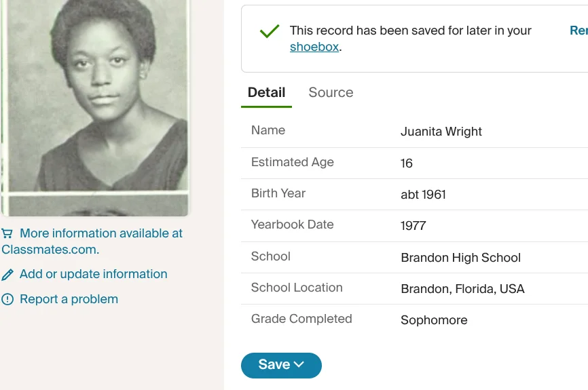Image resolution: width=588 pixels, height=390 pixels.
Task: Click the exclamation report icon
Action: [7, 299]
